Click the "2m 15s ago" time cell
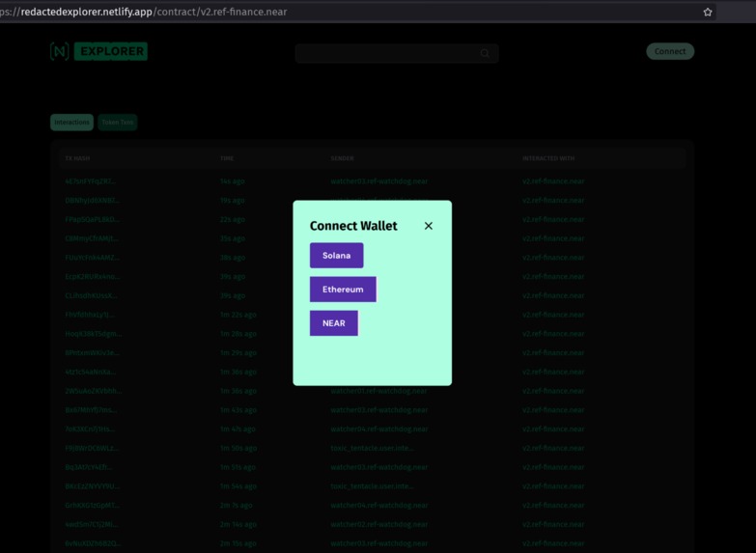The width and height of the screenshot is (756, 553). [238, 543]
